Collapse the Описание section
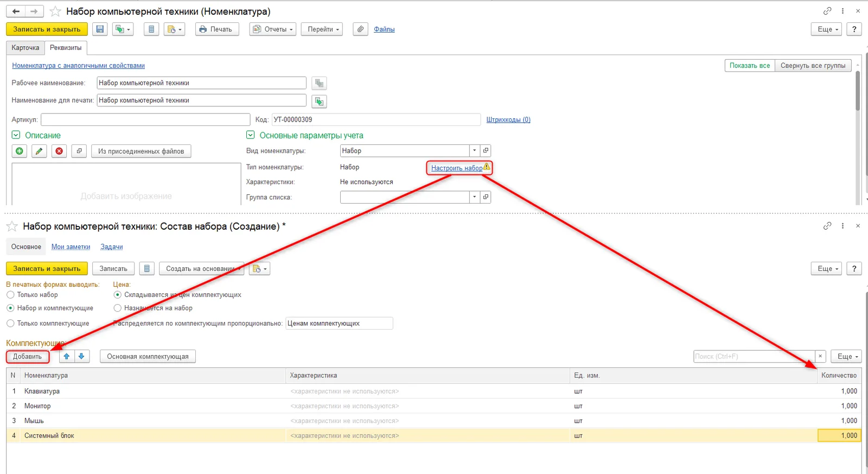Image resolution: width=868 pixels, height=474 pixels. click(16, 135)
